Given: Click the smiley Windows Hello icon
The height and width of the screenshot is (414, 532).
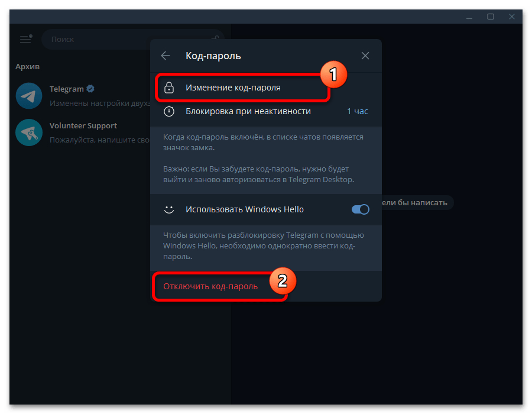Looking at the screenshot, I should pos(169,209).
